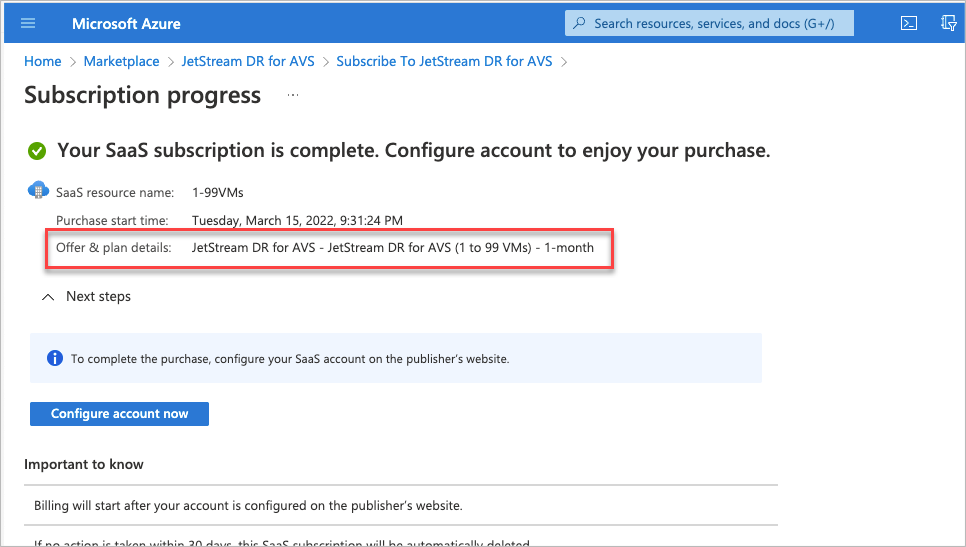This screenshot has height=547, width=966.
Task: Open the Azure portal hamburger menu
Action: point(28,23)
